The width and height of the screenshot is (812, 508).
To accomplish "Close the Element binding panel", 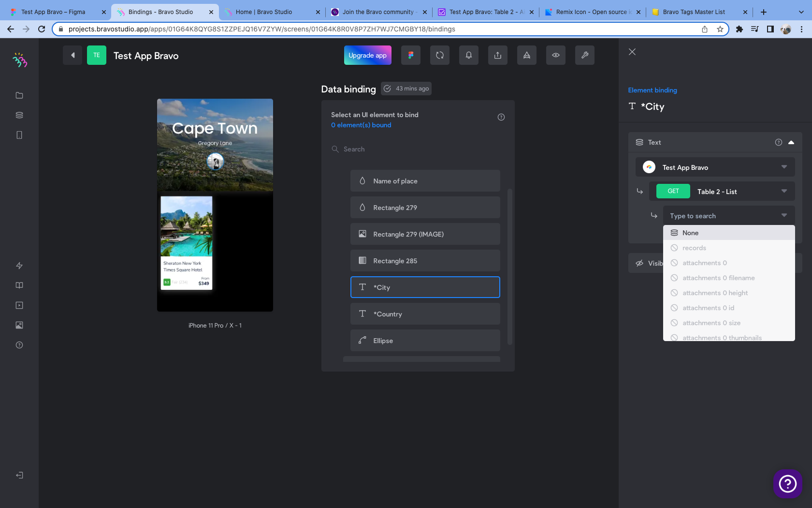I will click(x=632, y=52).
